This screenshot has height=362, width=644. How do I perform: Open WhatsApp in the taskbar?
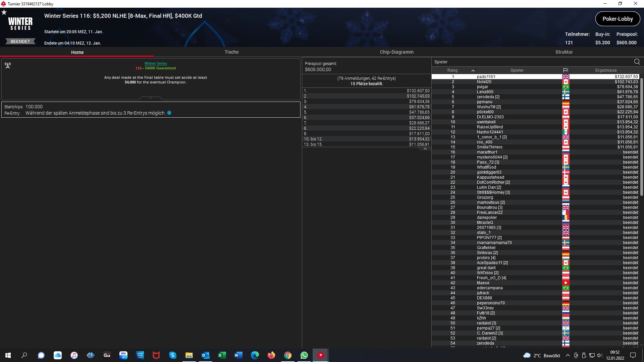[x=304, y=355]
